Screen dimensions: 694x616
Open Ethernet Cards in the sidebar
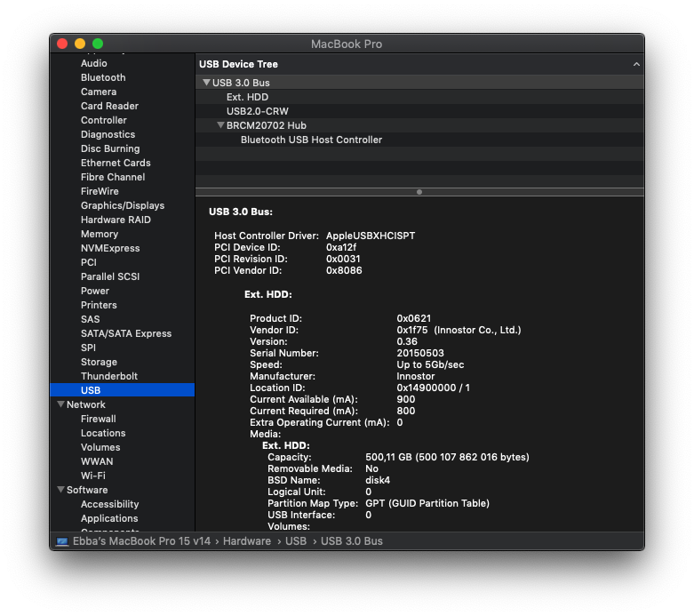[116, 163]
